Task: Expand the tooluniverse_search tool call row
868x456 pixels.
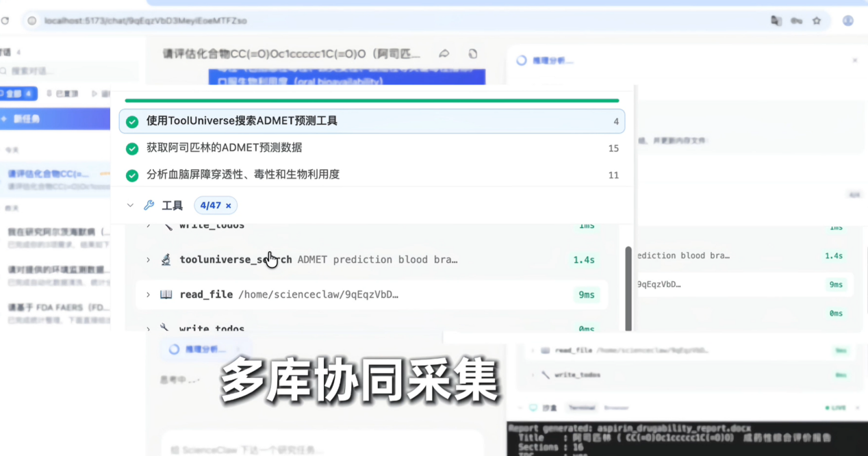Action: coord(148,259)
